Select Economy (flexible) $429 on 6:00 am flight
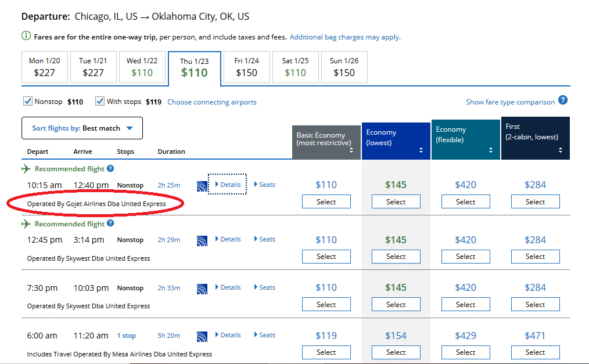 point(465,352)
